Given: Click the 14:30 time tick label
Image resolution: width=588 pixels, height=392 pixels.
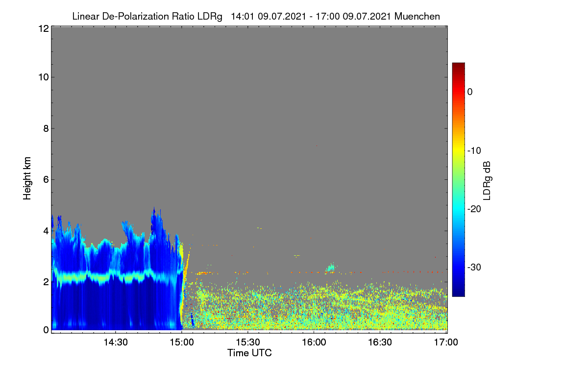Looking at the screenshot, I should point(116,342).
